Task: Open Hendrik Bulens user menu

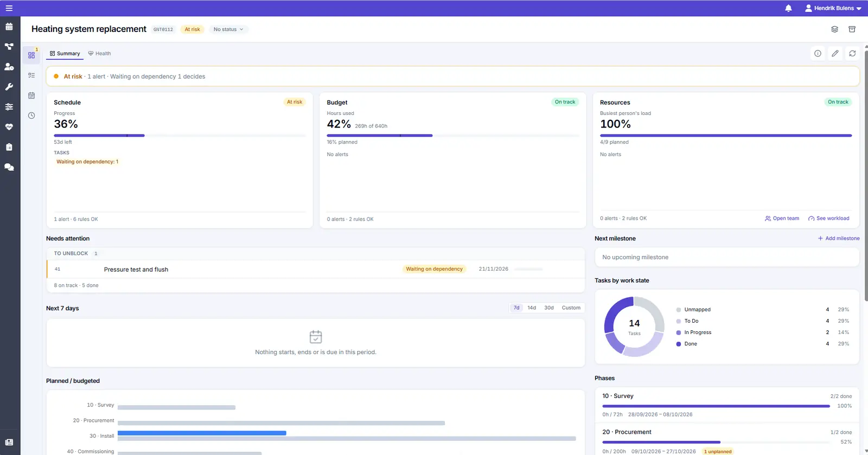Action: click(833, 8)
